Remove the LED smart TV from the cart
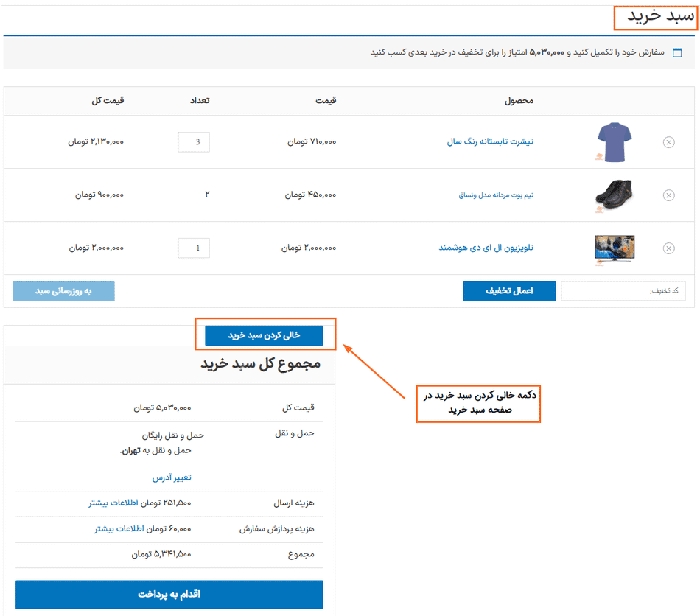 click(668, 248)
